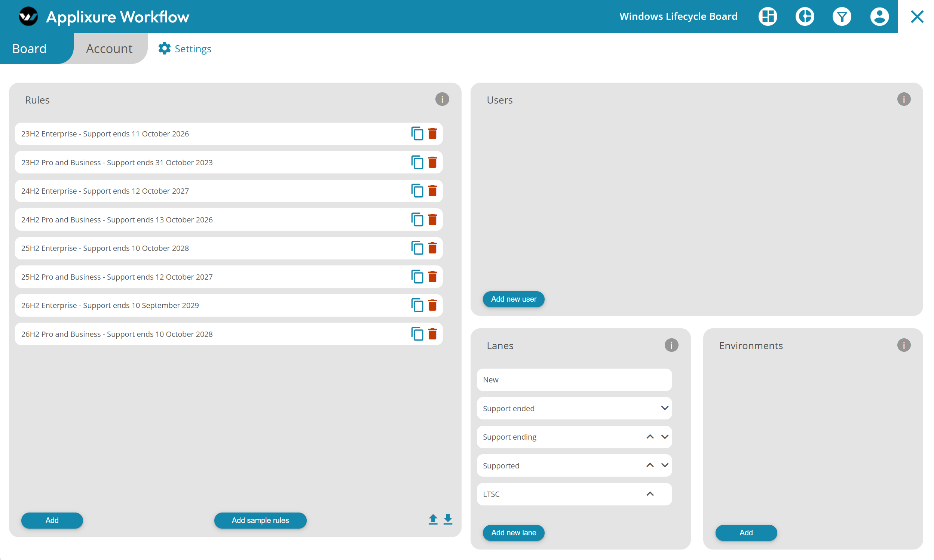
Task: Show info for the Environments panel
Action: 904,345
